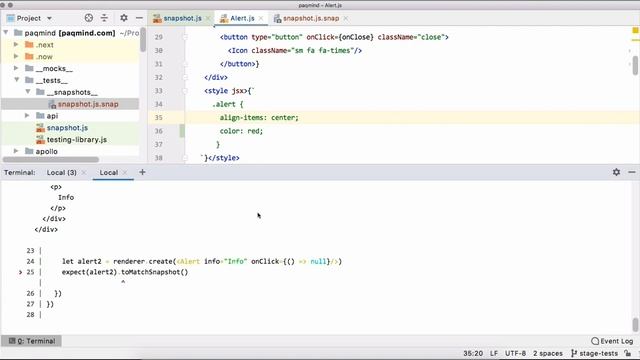This screenshot has width=640, height=360.
Task: Select the Alert.js editor tab
Action: pos(242,18)
